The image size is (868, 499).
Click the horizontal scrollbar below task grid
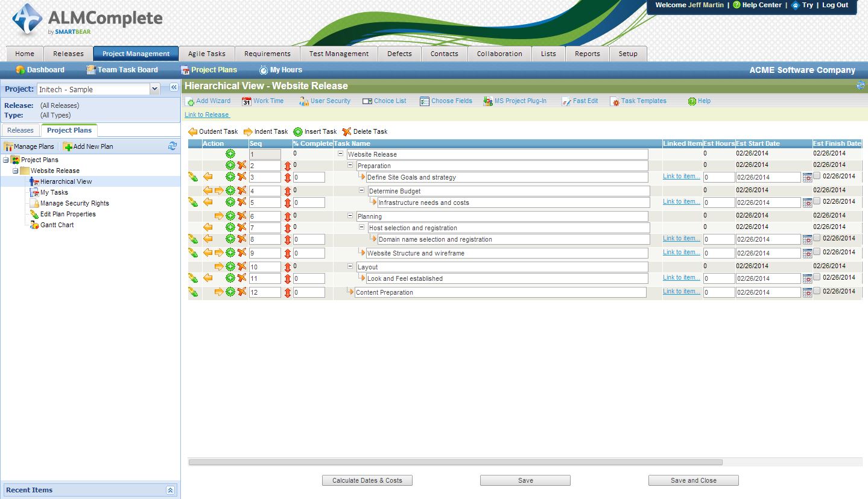pyautogui.click(x=455, y=462)
